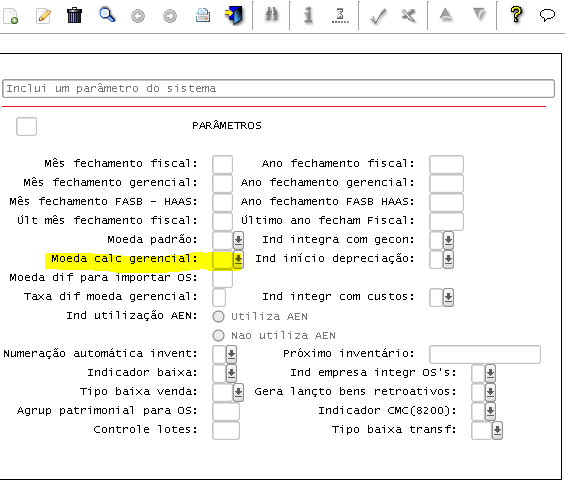Click the confirm checkmark icon
The height and width of the screenshot is (481, 565).
point(378,16)
